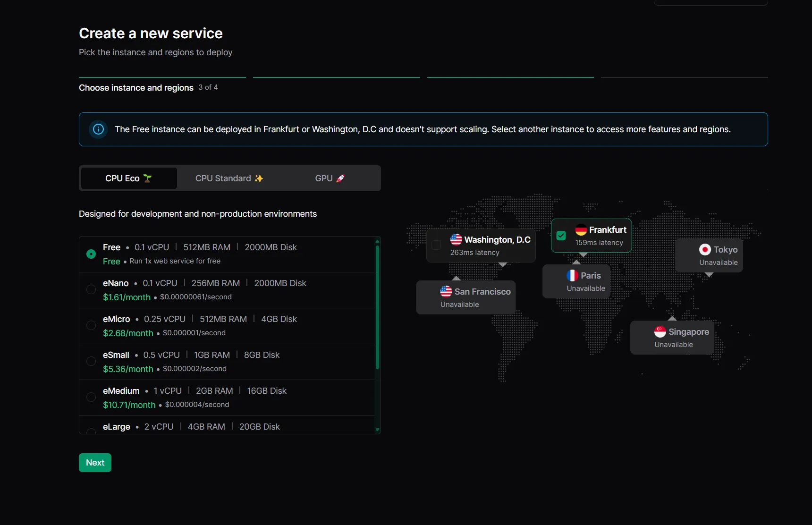Viewport: 812px width, 525px height.
Task: Click the "$1.61/month" price text
Action: click(x=127, y=297)
